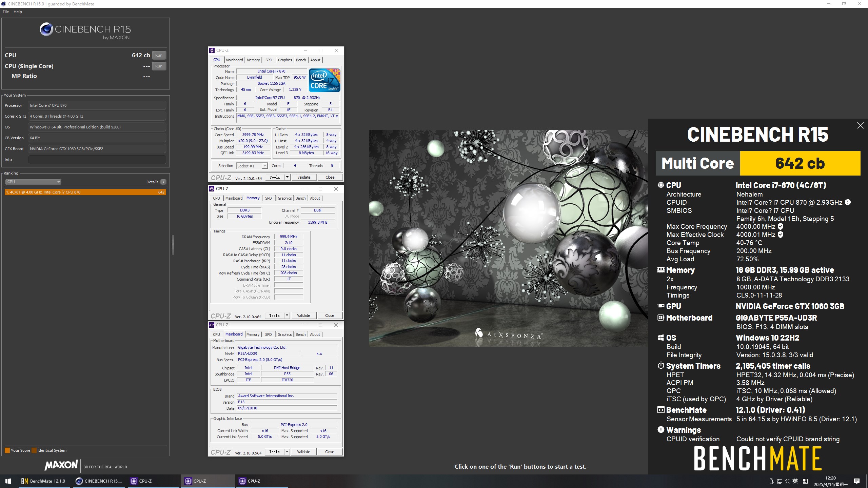Click the CPU chip icon in BenchMate panel
868x488 pixels.
pyautogui.click(x=661, y=185)
